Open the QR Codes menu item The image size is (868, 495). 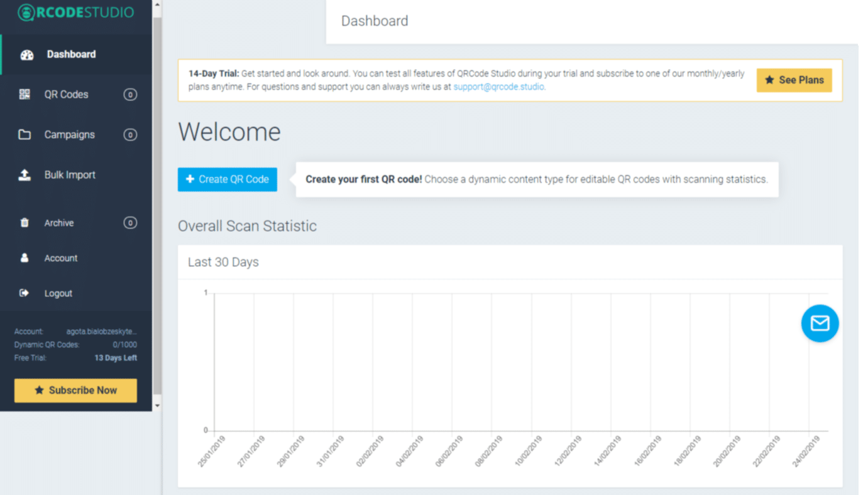point(66,95)
